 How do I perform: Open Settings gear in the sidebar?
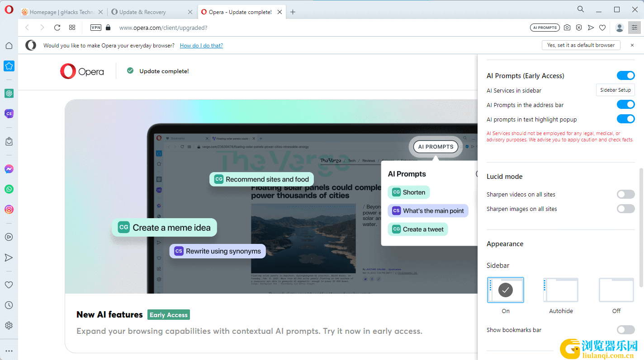click(x=9, y=326)
